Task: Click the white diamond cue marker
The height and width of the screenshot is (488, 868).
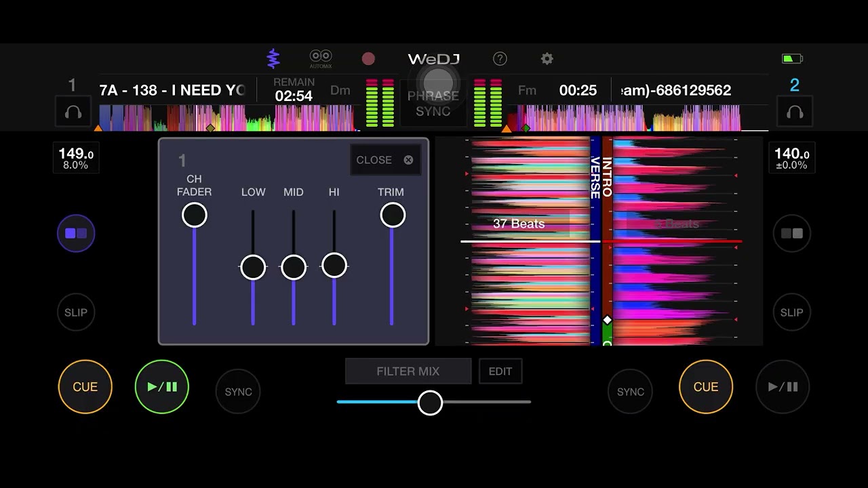Action: 608,320
